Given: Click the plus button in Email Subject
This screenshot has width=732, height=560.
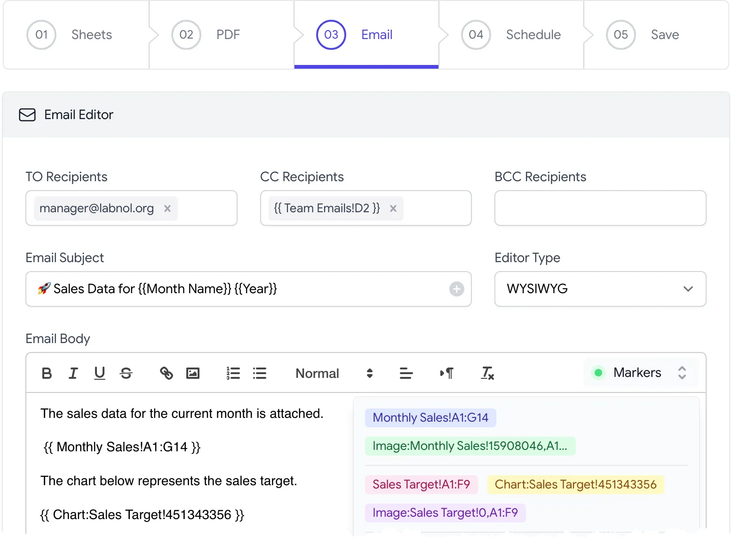Looking at the screenshot, I should (456, 289).
